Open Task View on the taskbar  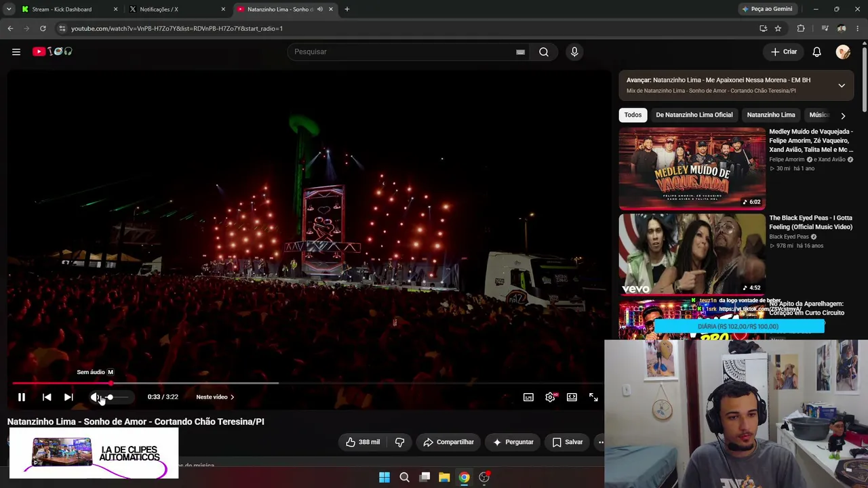pyautogui.click(x=425, y=477)
